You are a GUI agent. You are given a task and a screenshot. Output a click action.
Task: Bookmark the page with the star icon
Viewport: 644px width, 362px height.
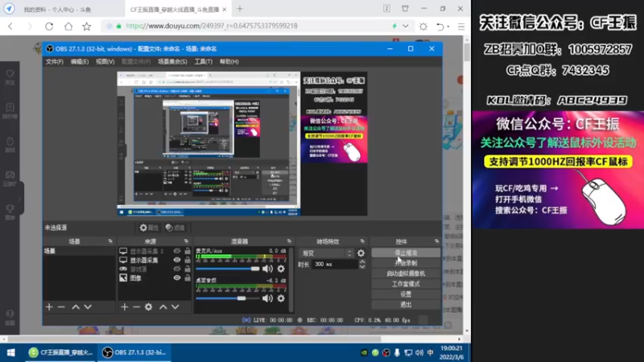pyautogui.click(x=87, y=27)
